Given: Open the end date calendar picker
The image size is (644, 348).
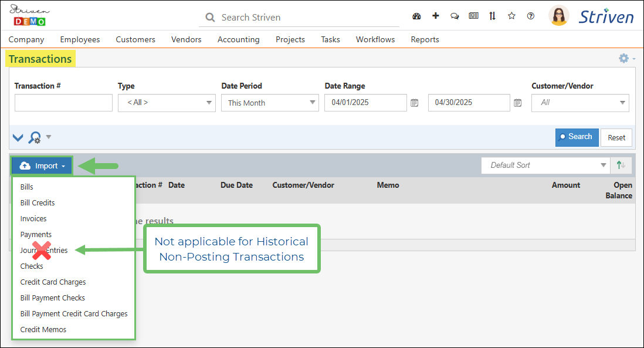Looking at the screenshot, I should 517,103.
